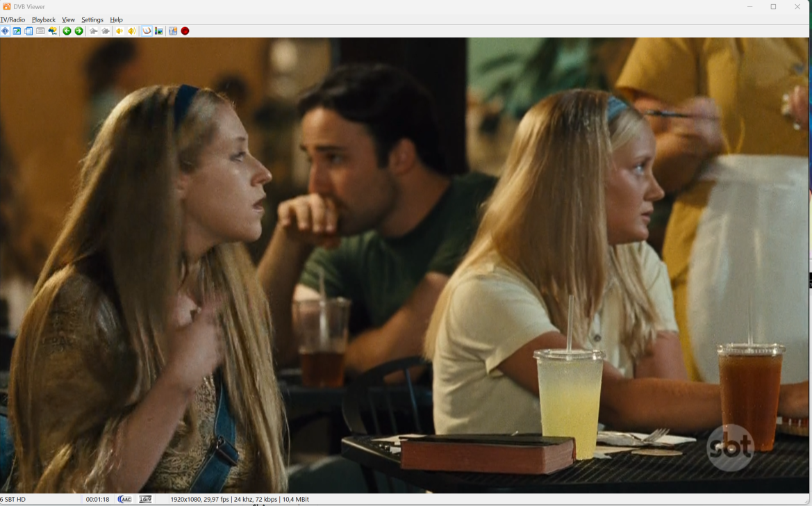This screenshot has height=506, width=812.
Task: Decrease volume speaker icon
Action: pyautogui.click(x=119, y=31)
